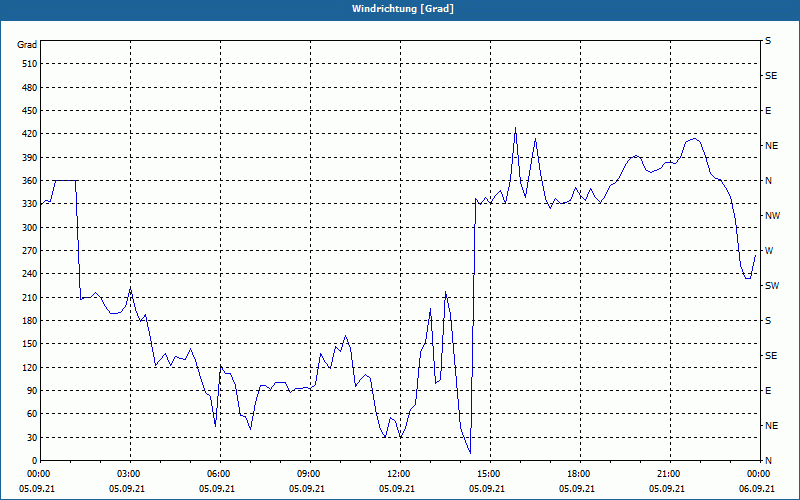
Task: Click the 06:00 time label on the x-axis
Action: 217,473
